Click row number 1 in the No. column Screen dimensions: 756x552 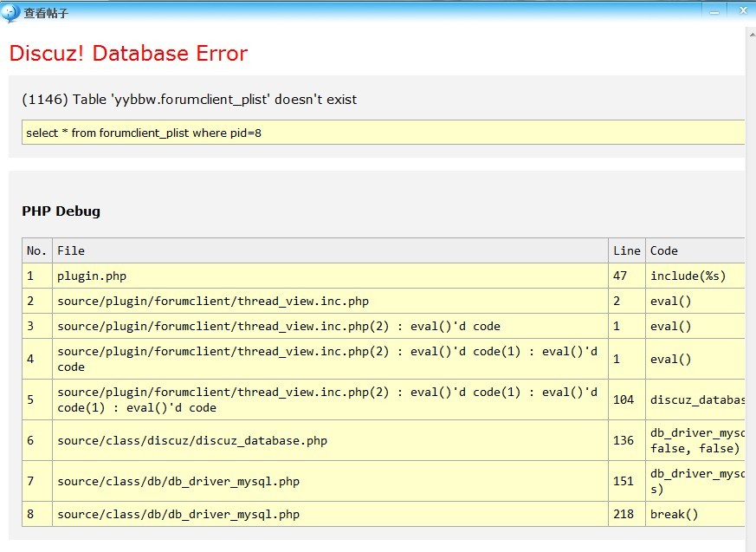[x=37, y=276]
